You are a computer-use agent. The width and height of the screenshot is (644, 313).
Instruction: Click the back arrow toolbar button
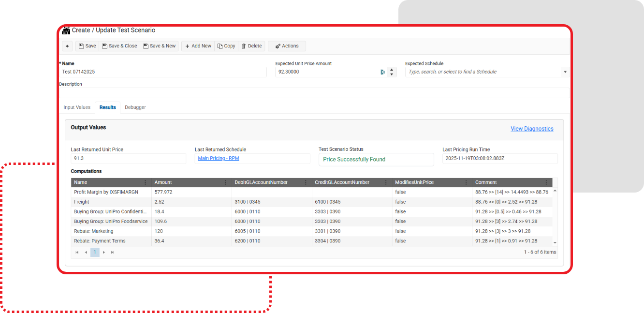point(68,46)
